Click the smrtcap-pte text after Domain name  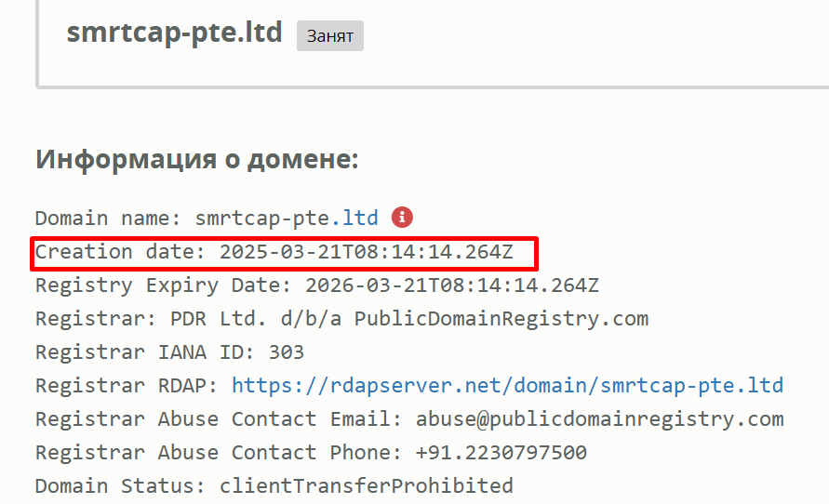(262, 219)
